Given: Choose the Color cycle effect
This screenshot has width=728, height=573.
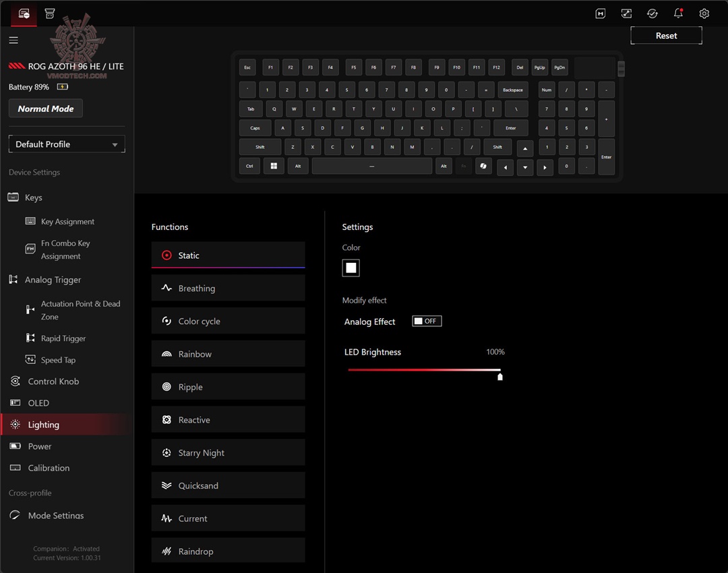Looking at the screenshot, I should point(228,321).
